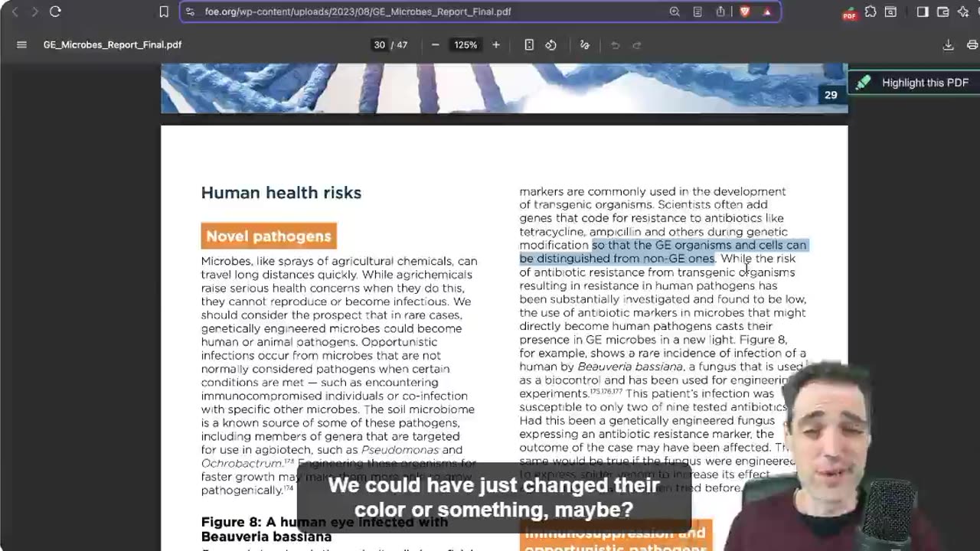Open Leo AI sparkle icon

(963, 11)
